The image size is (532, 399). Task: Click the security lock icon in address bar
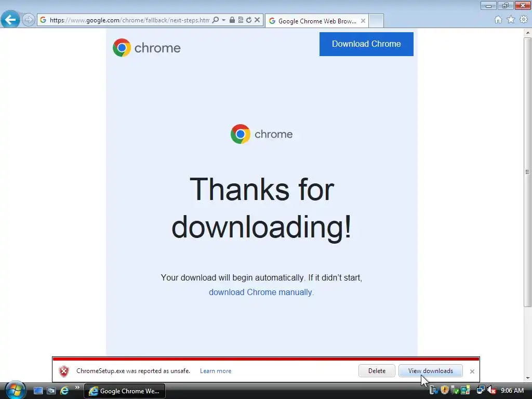pyautogui.click(x=232, y=20)
